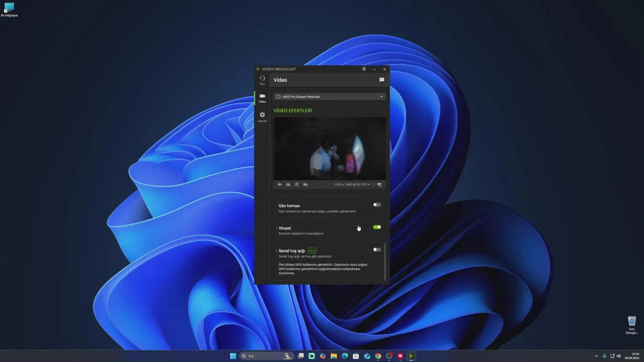Open Ayarlar settings gear tab
Screen dimensions: 644x362
tap(262, 117)
